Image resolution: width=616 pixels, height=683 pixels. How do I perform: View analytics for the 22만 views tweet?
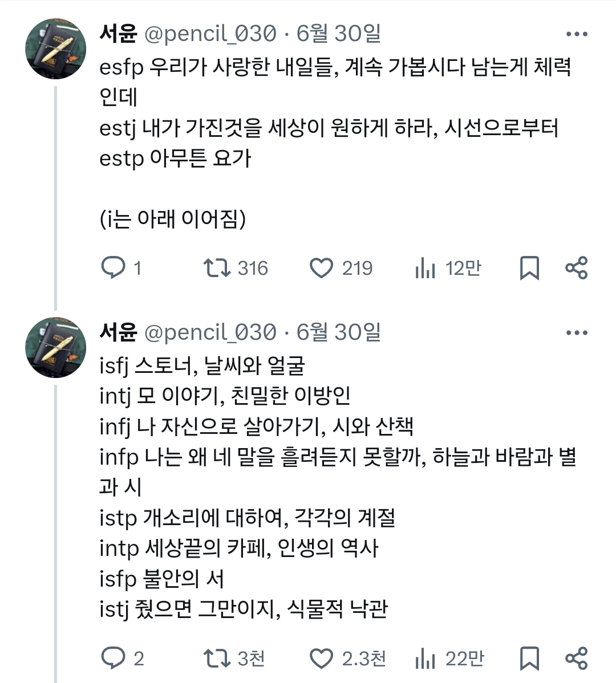(x=425, y=658)
